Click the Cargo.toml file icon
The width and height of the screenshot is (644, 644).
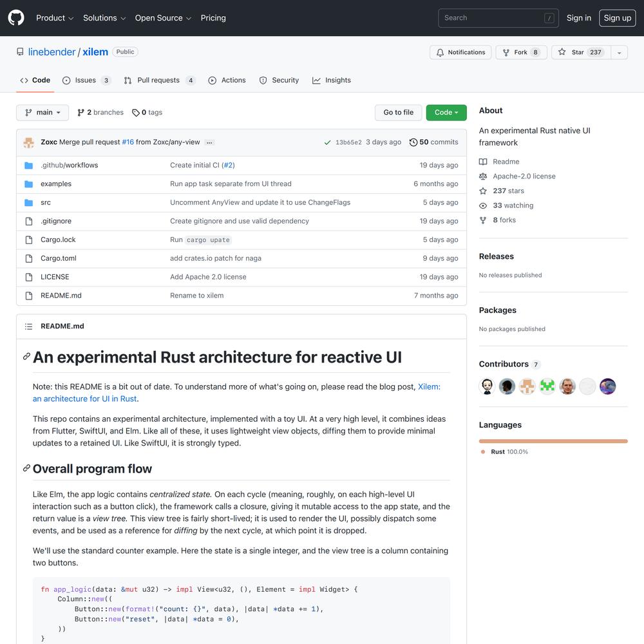pyautogui.click(x=29, y=258)
